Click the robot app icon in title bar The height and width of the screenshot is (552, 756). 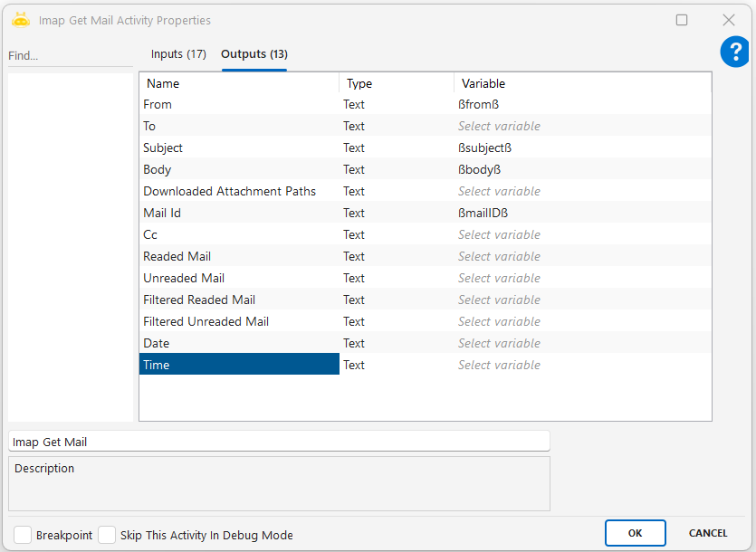click(21, 19)
